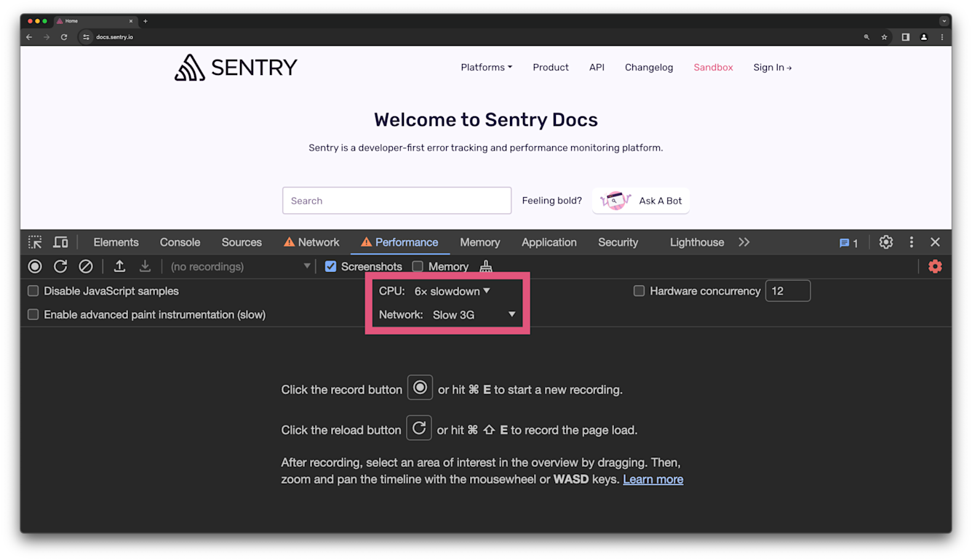The width and height of the screenshot is (972, 560).
Task: Open the red capture settings gear
Action: (935, 267)
